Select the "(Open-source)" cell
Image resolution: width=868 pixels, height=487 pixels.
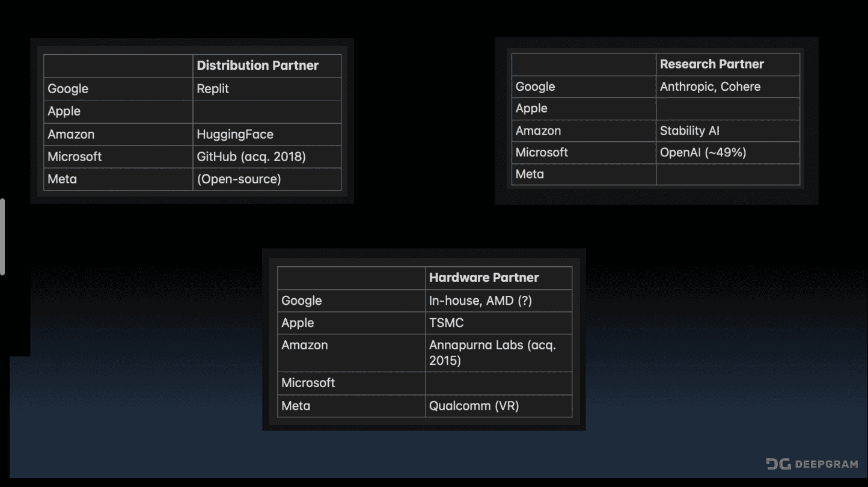(x=267, y=179)
